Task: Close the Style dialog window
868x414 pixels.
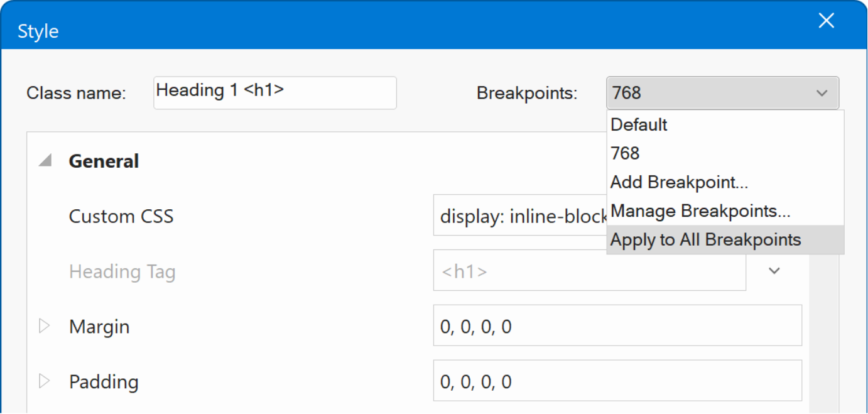Action: point(826,21)
